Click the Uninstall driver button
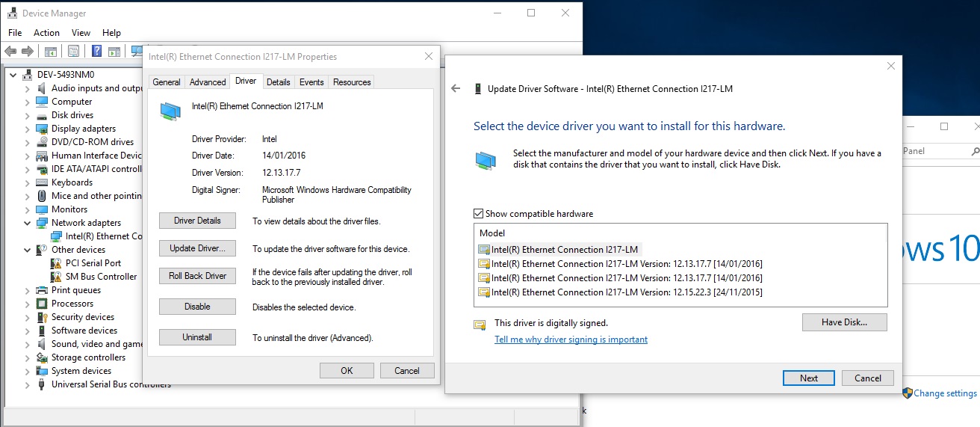The image size is (980, 427). click(x=197, y=337)
